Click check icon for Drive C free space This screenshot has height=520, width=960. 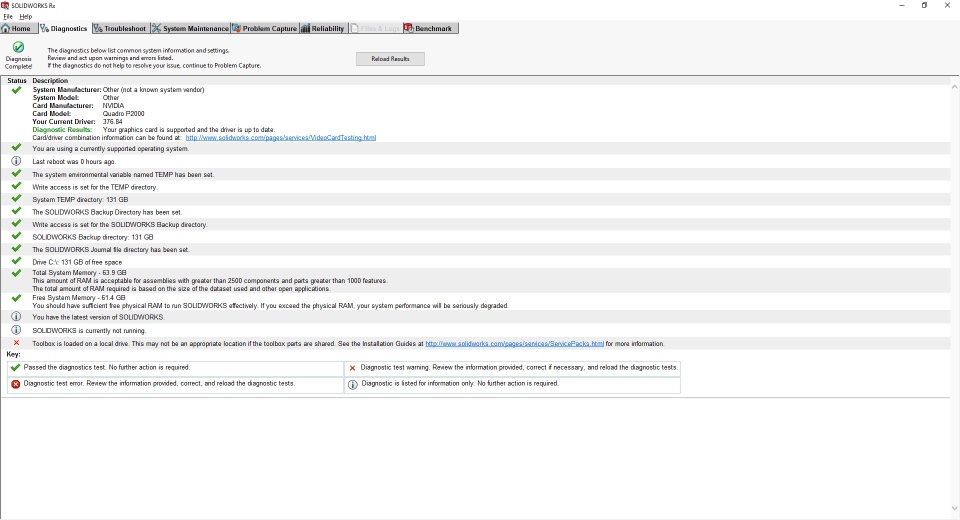(17, 262)
